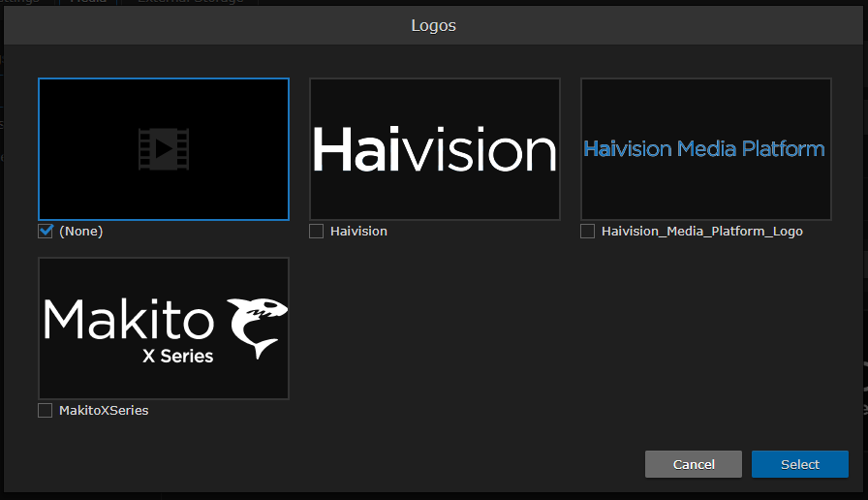
Task: Click the (None) text label
Action: (x=80, y=232)
